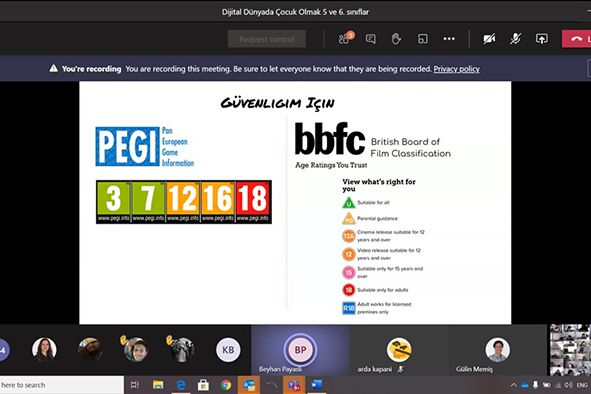Click the orange PEGI 12 rating badge
Viewport: 591px width, 394px height.
(x=183, y=202)
